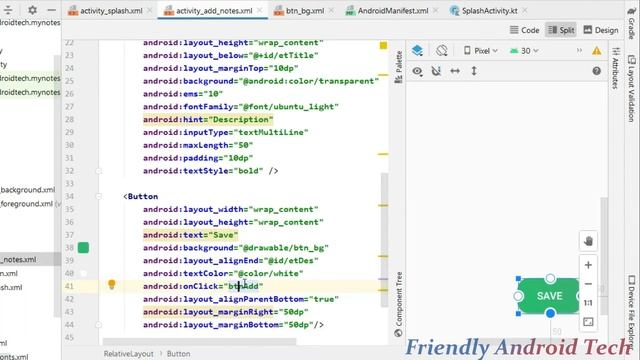
Task: Select the pan hand tool
Action: tap(588, 241)
